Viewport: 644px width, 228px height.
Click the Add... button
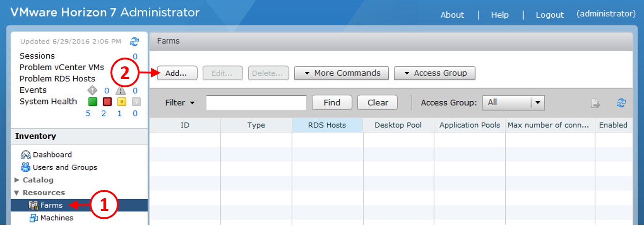tap(177, 73)
